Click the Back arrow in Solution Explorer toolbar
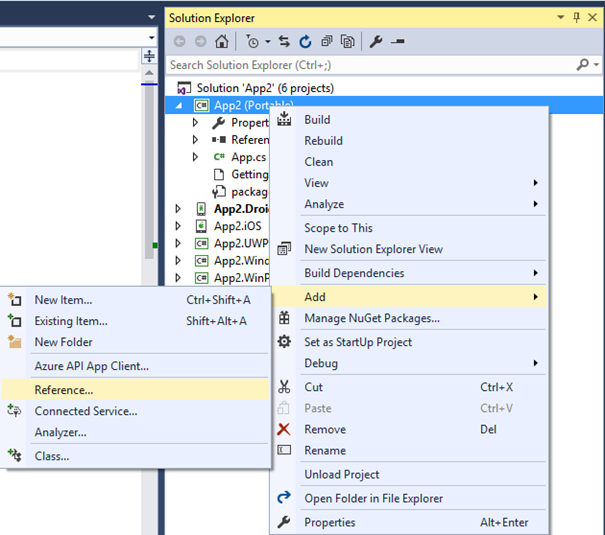 pos(179,41)
